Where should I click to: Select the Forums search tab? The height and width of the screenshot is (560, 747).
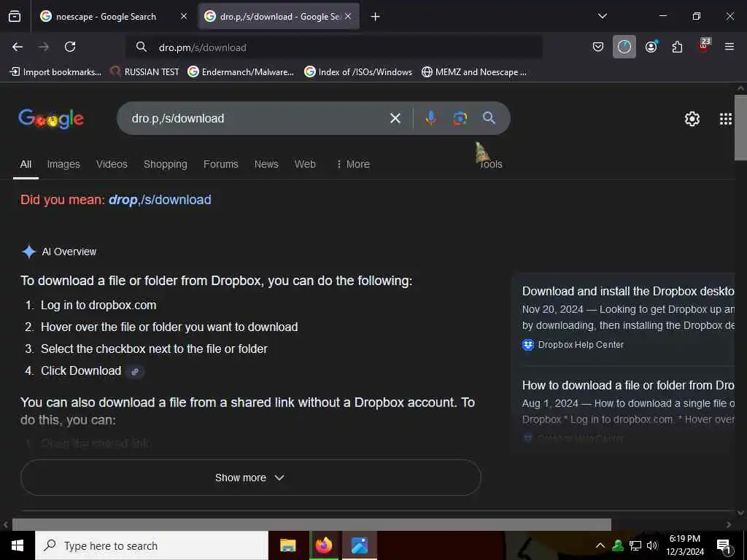[220, 164]
